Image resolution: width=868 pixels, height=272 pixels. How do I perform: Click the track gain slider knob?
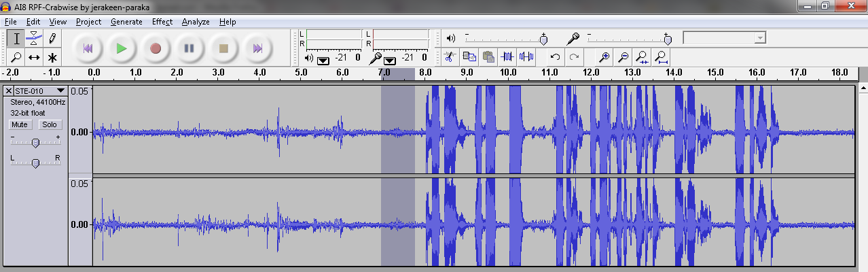coord(35,142)
